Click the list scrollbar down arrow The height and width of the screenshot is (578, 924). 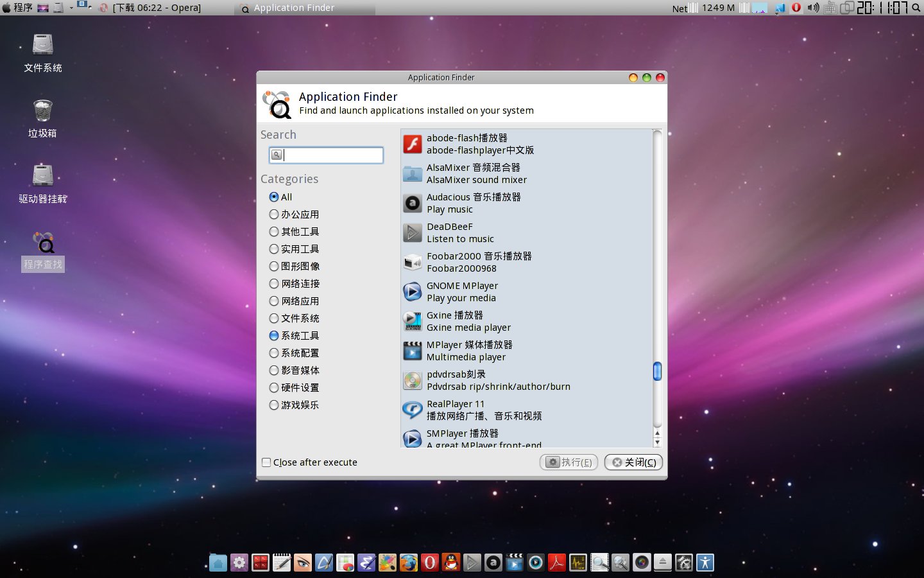(x=657, y=442)
